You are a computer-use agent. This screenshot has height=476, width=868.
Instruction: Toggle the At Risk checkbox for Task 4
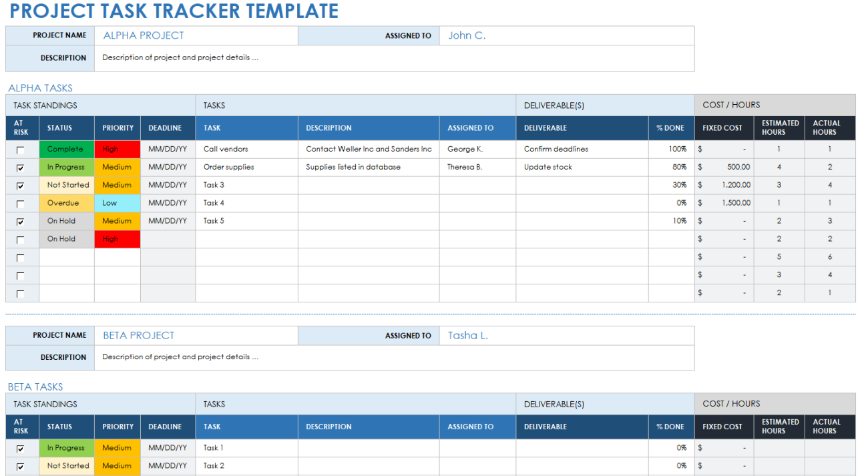coord(20,204)
